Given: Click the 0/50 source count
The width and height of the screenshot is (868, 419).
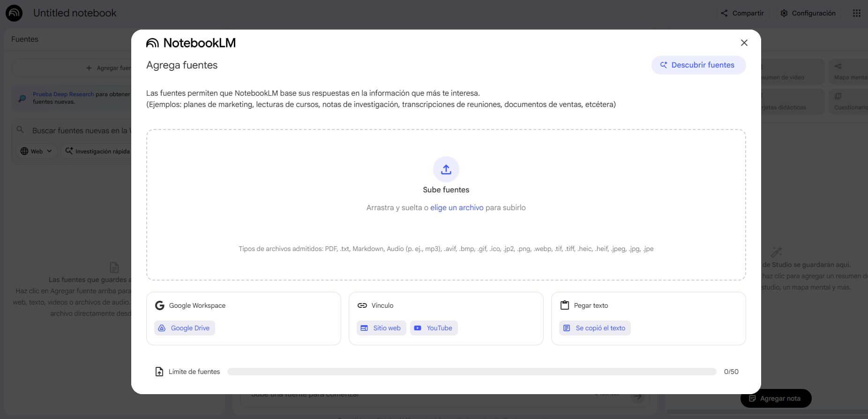Looking at the screenshot, I should [731, 372].
